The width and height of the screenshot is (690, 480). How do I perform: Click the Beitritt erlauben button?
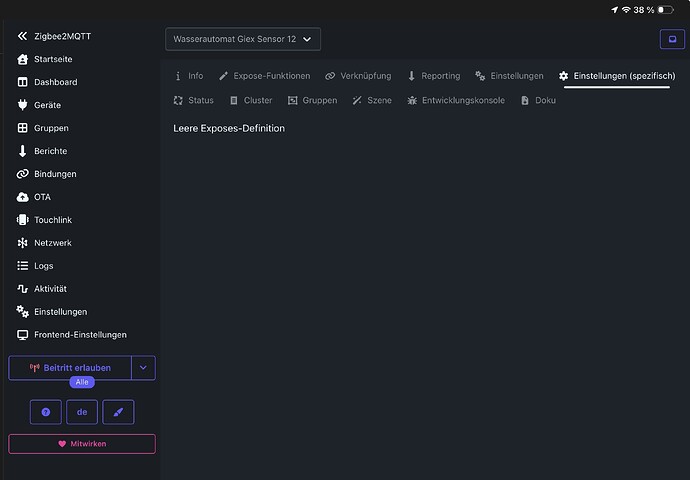(x=70, y=367)
